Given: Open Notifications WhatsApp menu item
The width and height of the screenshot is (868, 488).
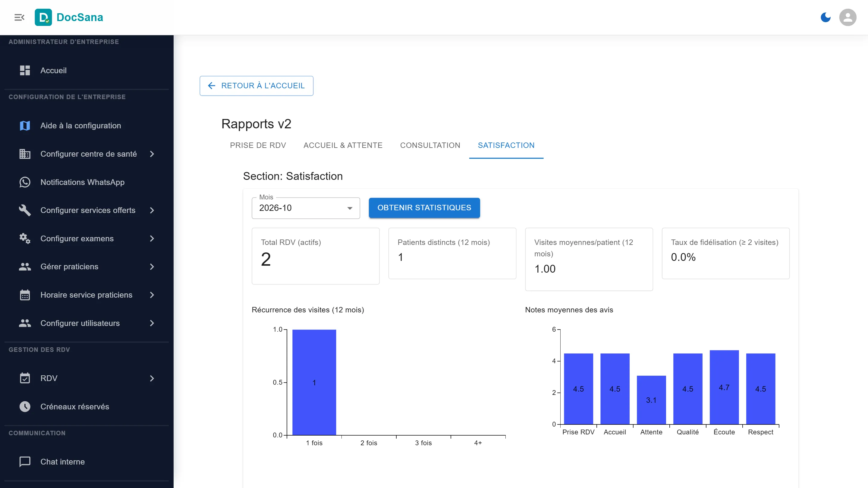Looking at the screenshot, I should 86,182.
